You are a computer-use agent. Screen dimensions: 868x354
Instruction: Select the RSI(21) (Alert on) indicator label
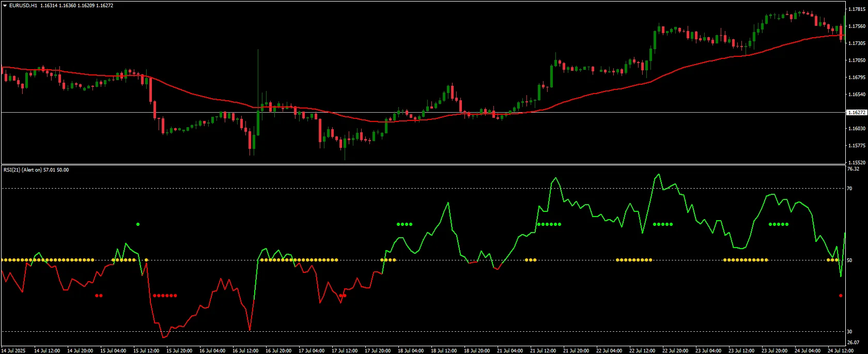(22, 170)
